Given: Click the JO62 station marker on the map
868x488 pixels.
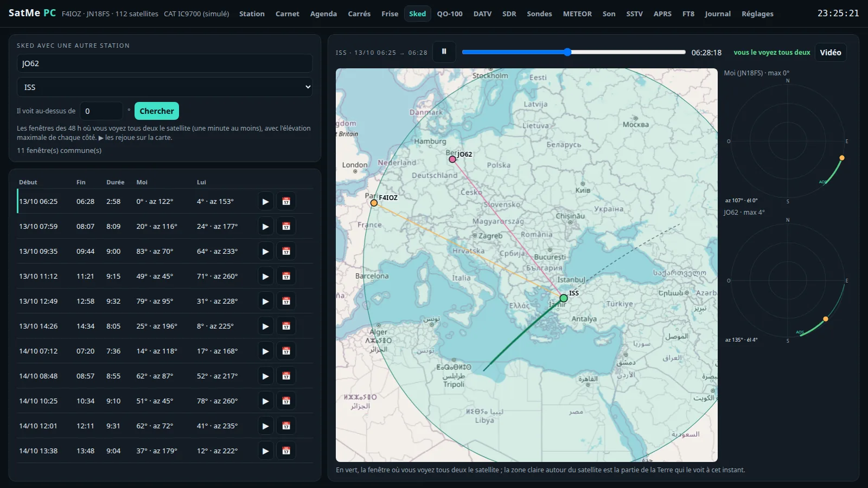Looking at the screenshot, I should pyautogui.click(x=452, y=159).
